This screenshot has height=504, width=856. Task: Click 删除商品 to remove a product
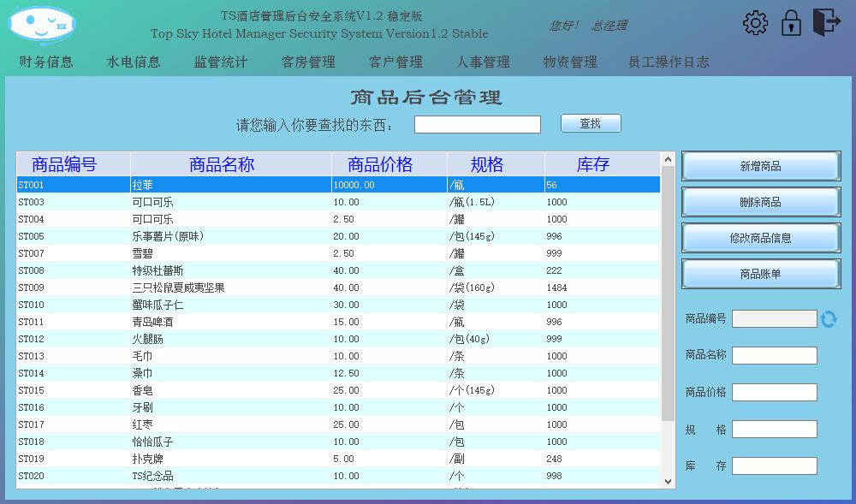point(758,202)
